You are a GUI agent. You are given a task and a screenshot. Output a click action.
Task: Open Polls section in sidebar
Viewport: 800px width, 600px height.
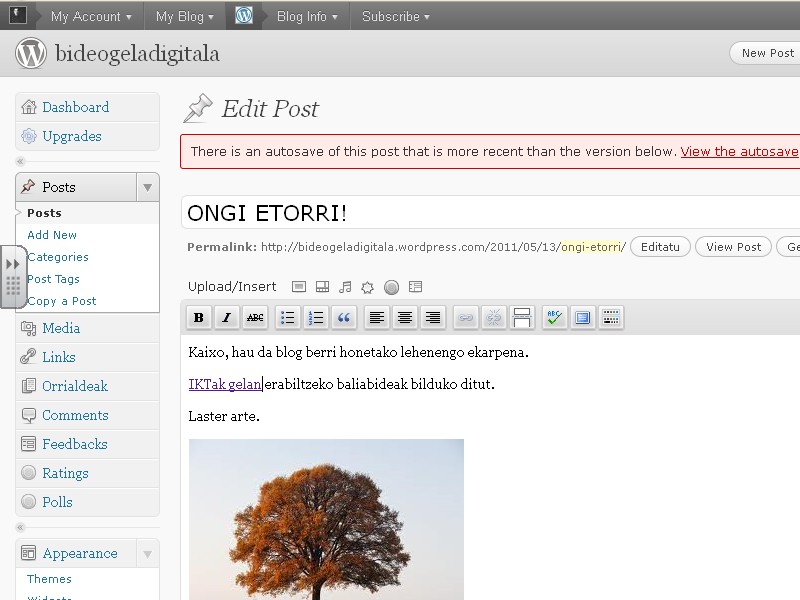tap(87, 503)
